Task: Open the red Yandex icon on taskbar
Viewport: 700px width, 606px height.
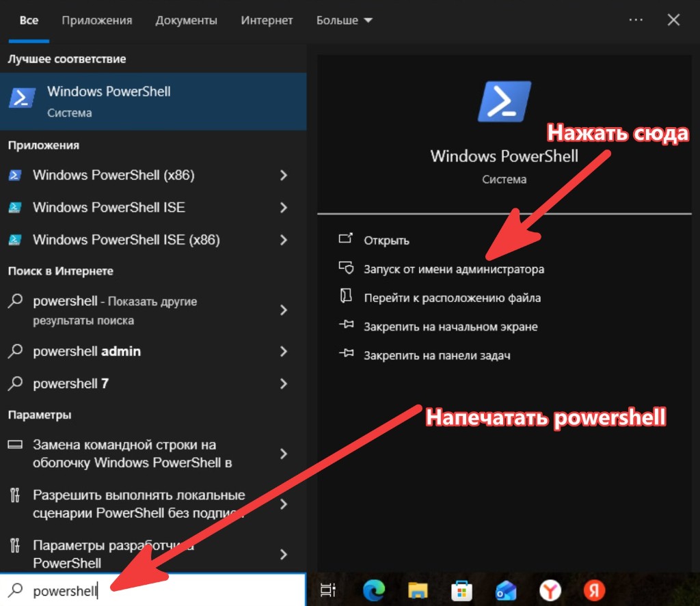Action: (x=594, y=590)
